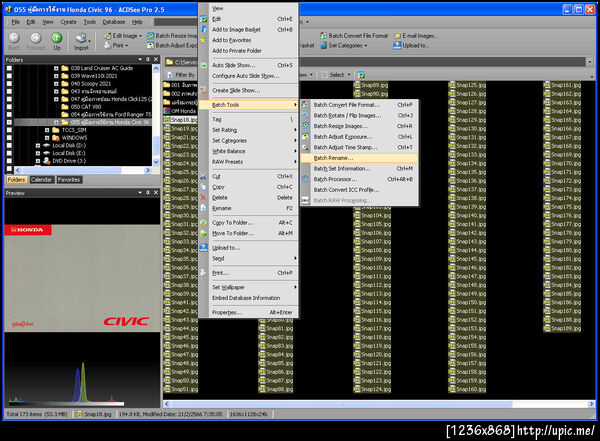Switch to the Calendar tab
The height and width of the screenshot is (441, 600).
click(x=41, y=180)
